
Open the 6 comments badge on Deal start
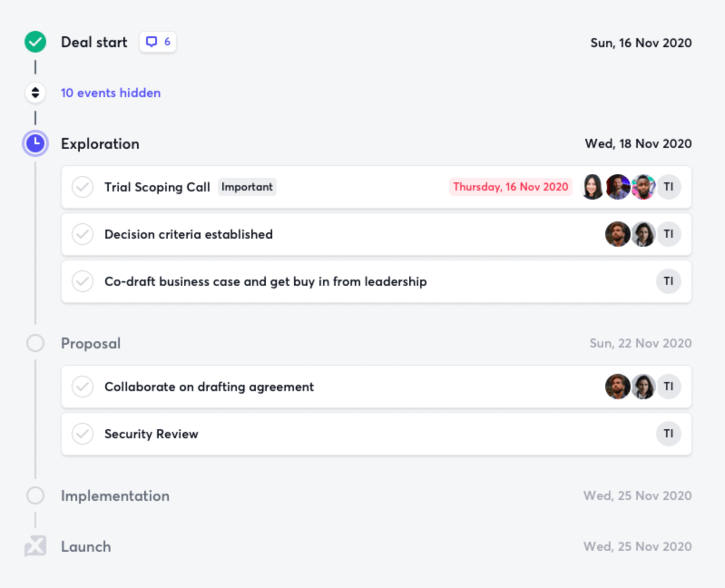pos(158,42)
